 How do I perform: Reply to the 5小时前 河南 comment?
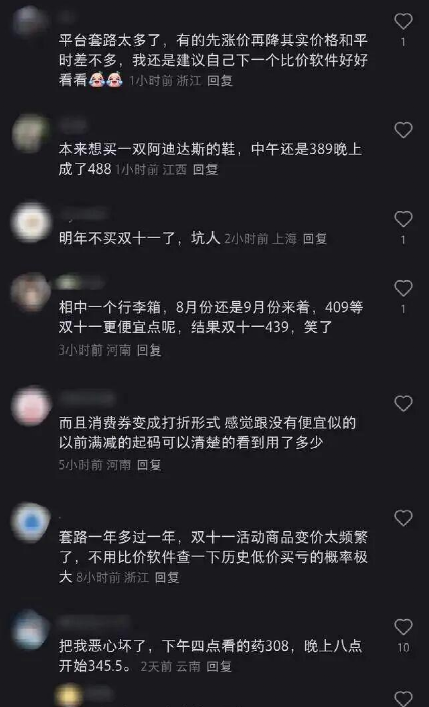coord(149,464)
